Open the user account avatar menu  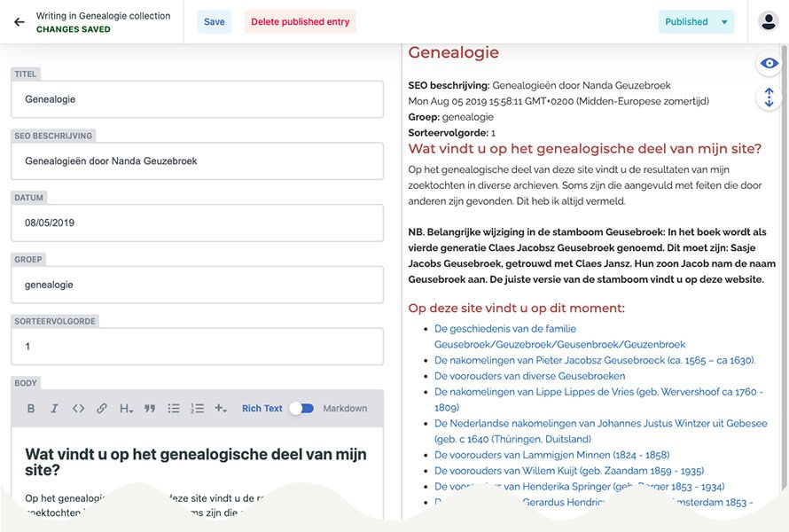tap(769, 21)
